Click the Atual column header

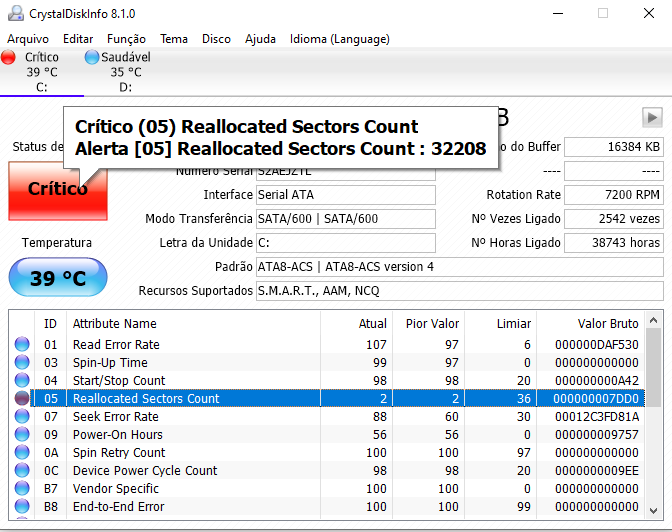click(x=356, y=323)
